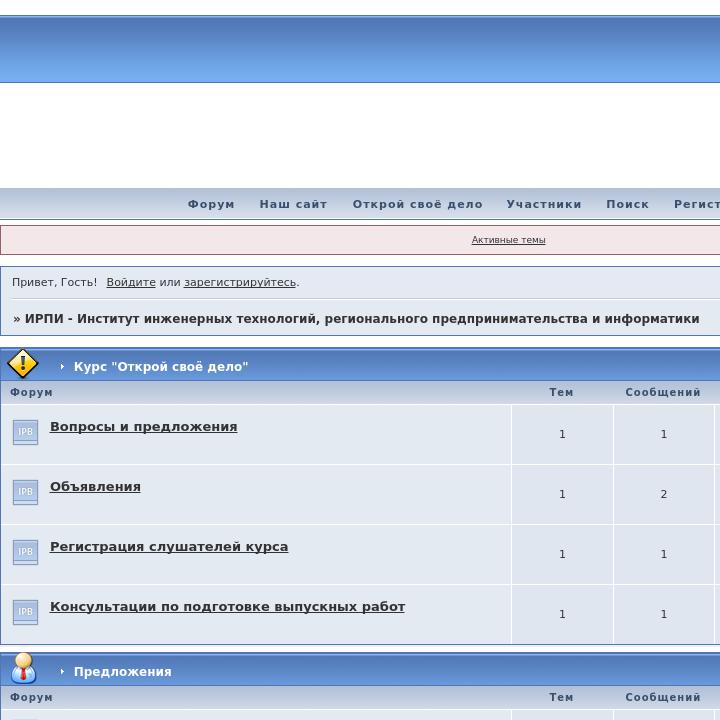Open the Участники menu item
720x720 pixels.
click(x=544, y=204)
